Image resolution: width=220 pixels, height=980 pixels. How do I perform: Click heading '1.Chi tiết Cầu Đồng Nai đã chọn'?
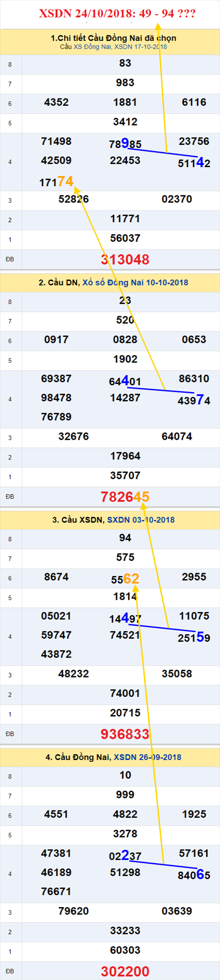click(113, 38)
